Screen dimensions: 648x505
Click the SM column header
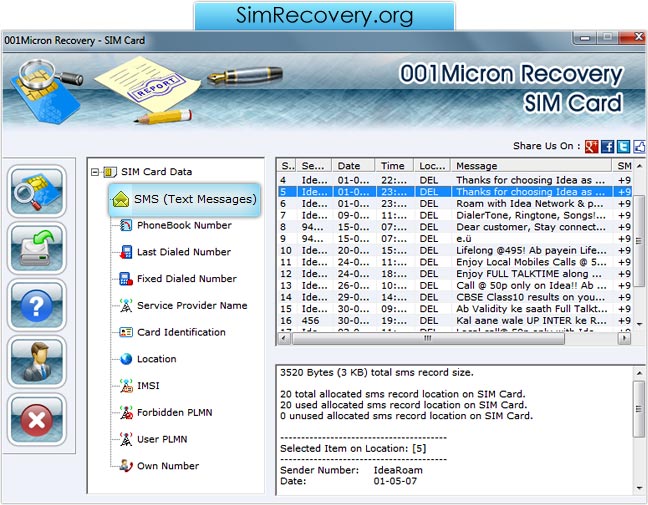point(622,166)
